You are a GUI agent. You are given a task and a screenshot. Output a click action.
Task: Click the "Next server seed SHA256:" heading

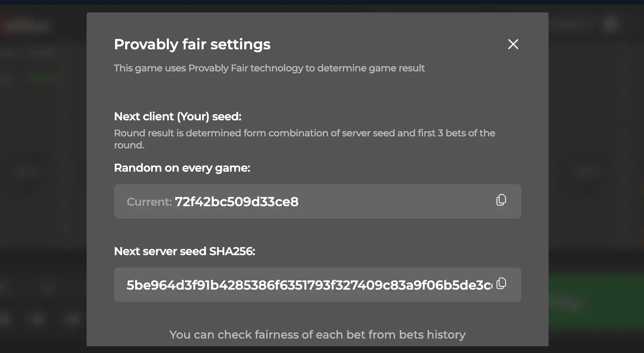tap(184, 251)
